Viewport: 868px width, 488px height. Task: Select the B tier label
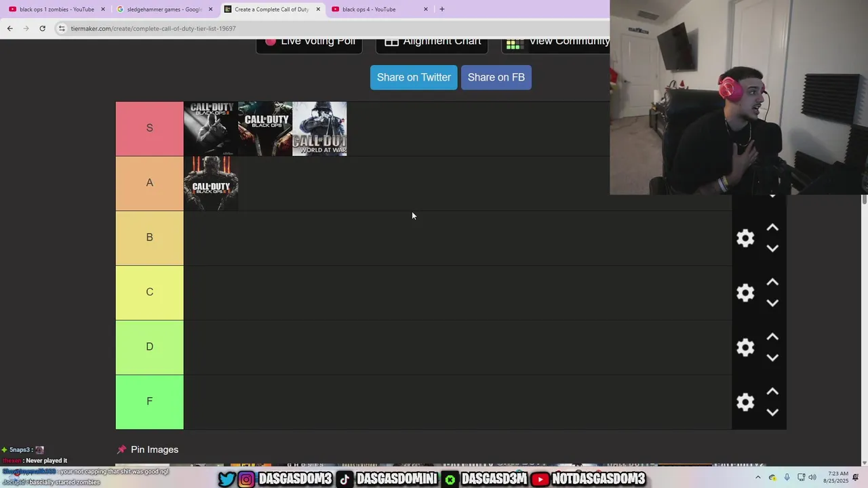pyautogui.click(x=149, y=237)
